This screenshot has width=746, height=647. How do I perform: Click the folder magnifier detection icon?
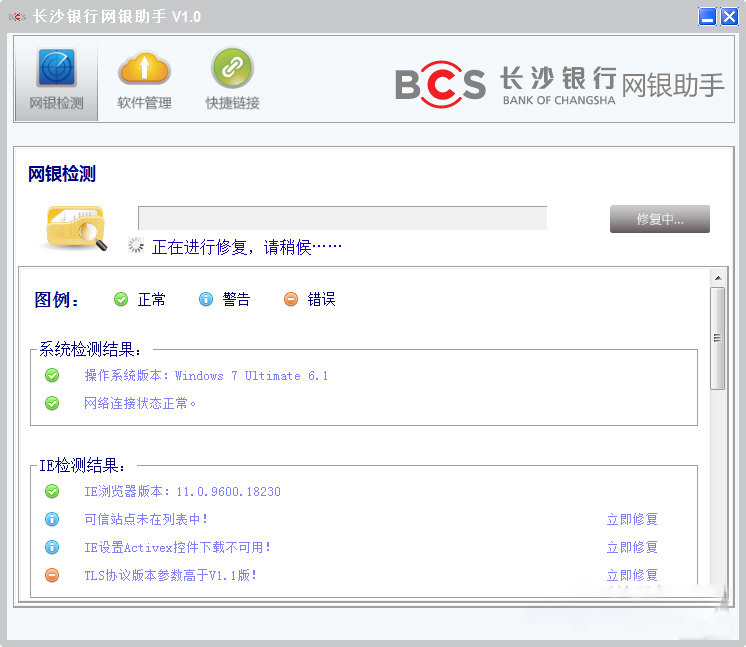pyautogui.click(x=76, y=226)
